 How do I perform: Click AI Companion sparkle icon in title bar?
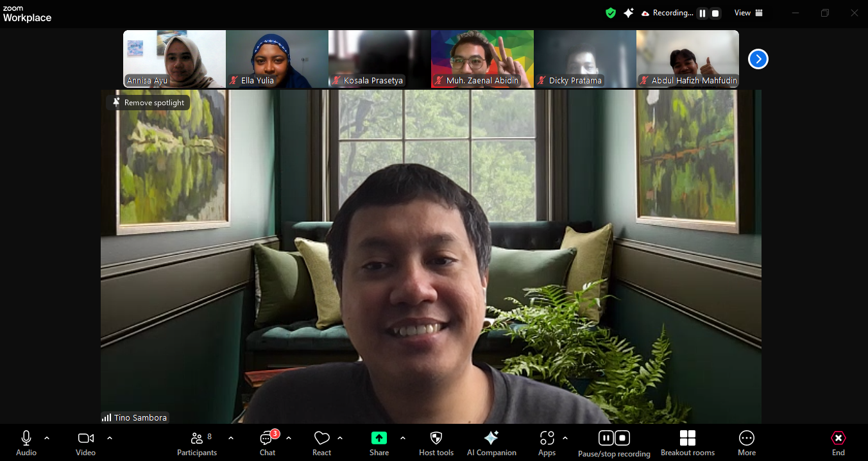[628, 13]
